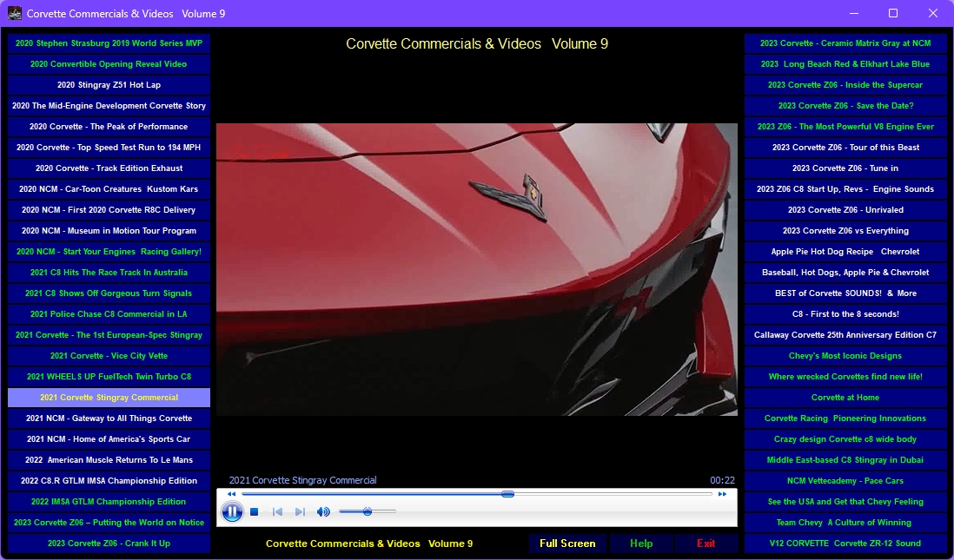Open Car-Toon Creatures Kustom Kars video
The height and width of the screenshot is (560, 954).
(109, 189)
